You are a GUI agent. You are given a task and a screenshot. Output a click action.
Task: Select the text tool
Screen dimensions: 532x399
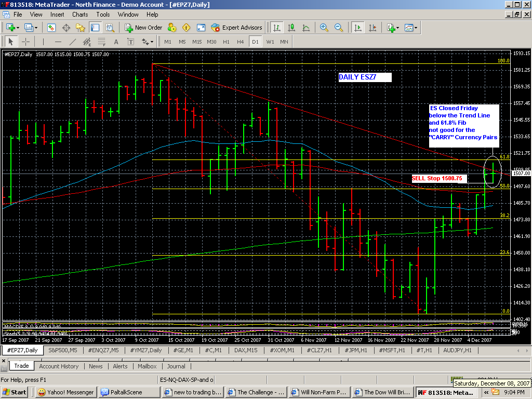click(x=116, y=42)
